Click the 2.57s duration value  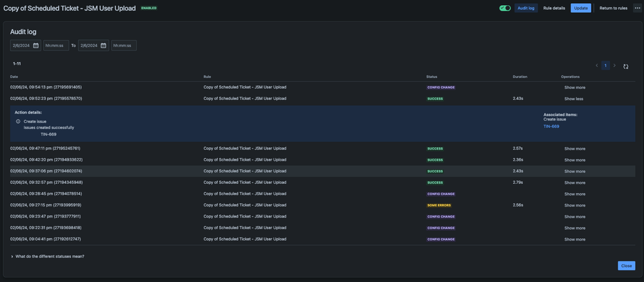click(x=518, y=148)
